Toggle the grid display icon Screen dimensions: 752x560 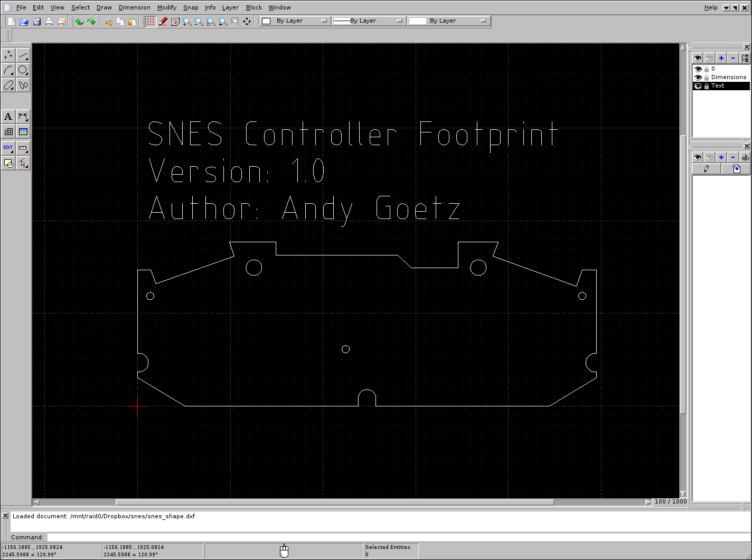tap(151, 21)
